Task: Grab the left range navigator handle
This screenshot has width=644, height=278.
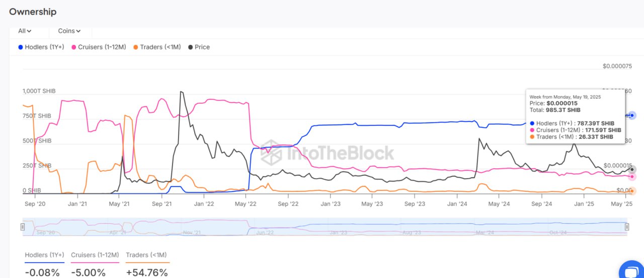Action: pos(23,227)
